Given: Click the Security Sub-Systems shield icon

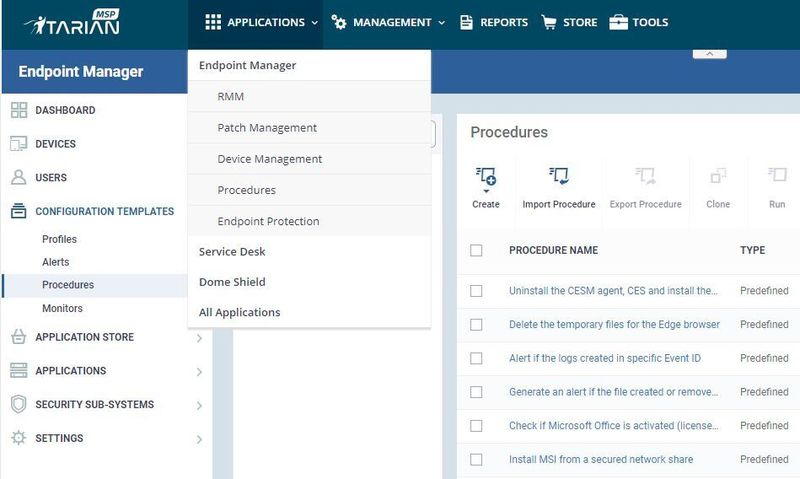Looking at the screenshot, I should pyautogui.click(x=18, y=404).
